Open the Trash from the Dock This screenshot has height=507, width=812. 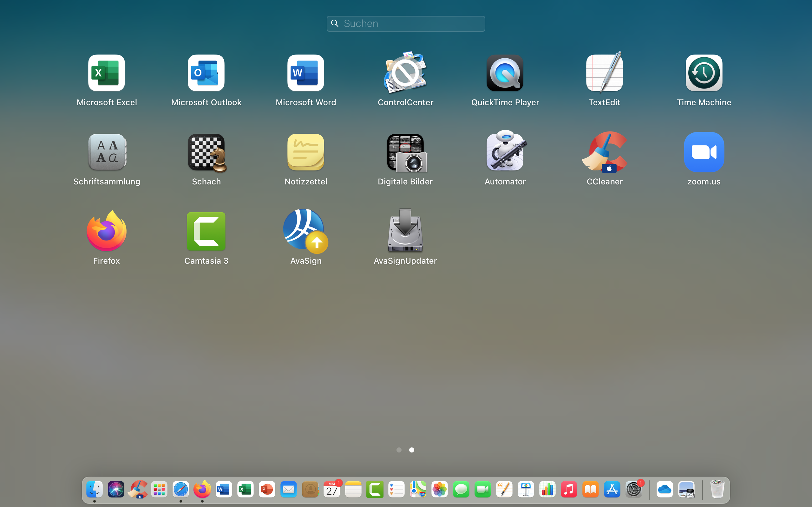(x=717, y=489)
